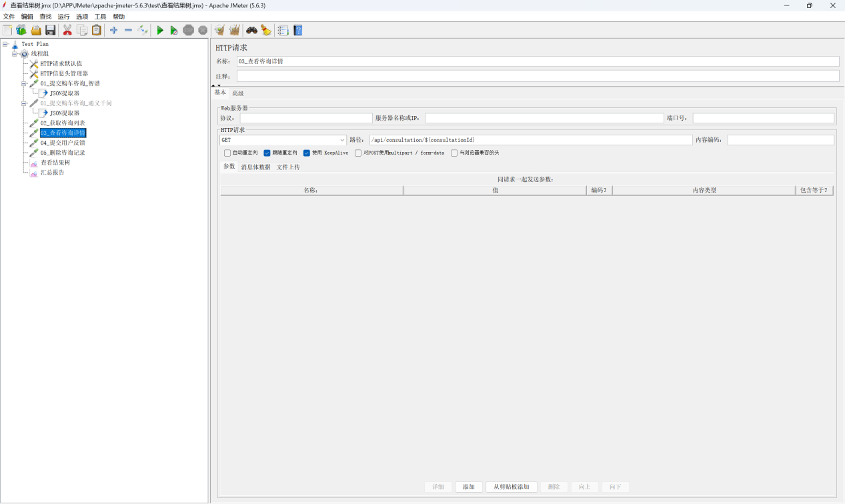Click the 服务器名称或IP input field
Screen dimensions: 845x504
(544, 118)
